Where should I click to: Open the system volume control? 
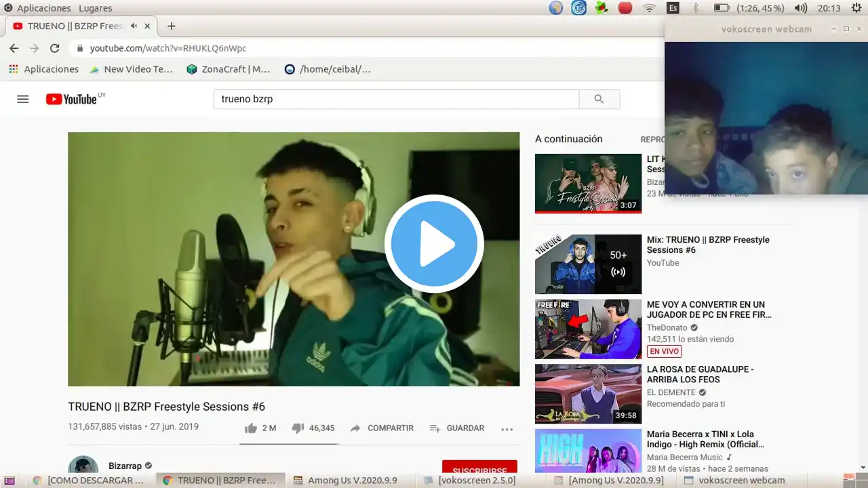coord(801,8)
